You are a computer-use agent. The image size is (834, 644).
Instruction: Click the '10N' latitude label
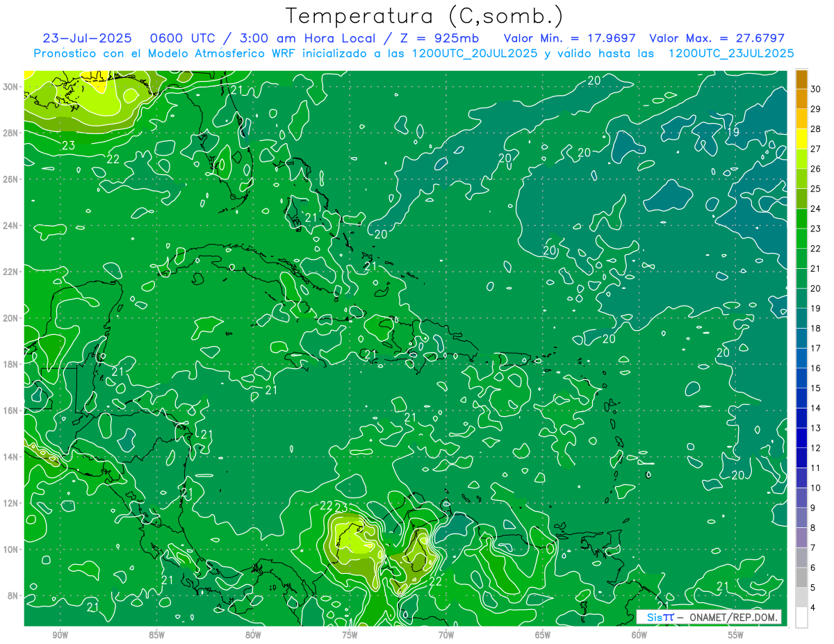tap(11, 550)
